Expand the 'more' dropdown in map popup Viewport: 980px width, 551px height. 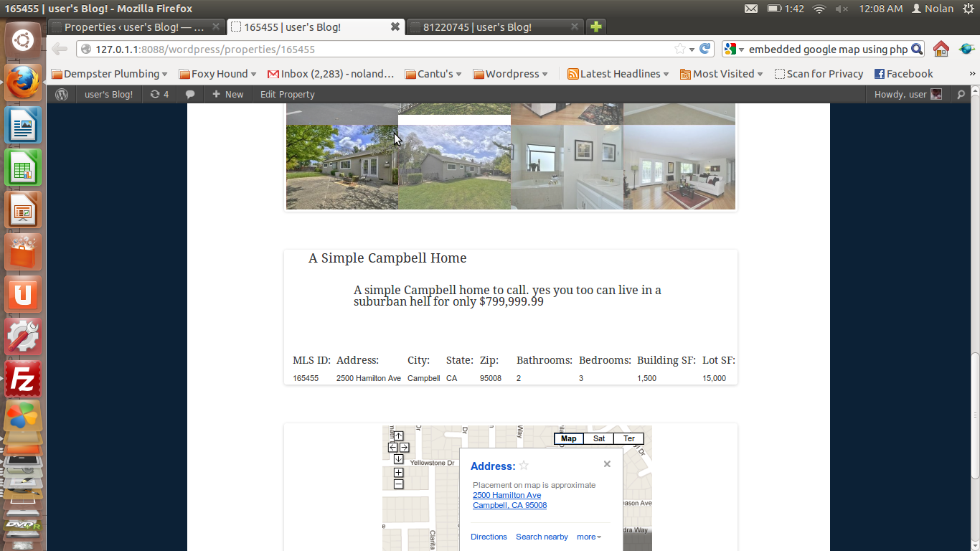pos(589,537)
